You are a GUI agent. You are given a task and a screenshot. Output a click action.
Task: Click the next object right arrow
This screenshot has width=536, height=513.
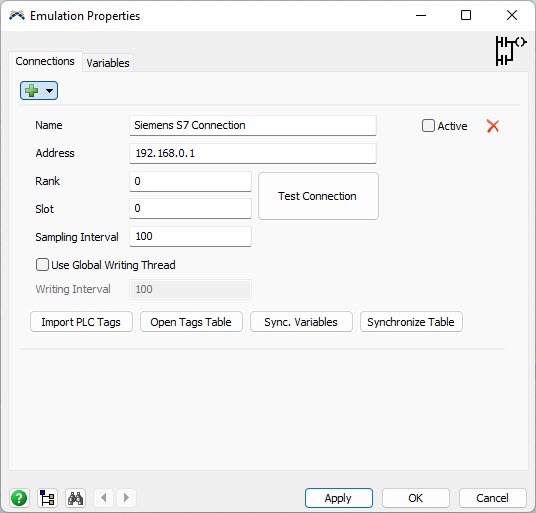coord(126,498)
